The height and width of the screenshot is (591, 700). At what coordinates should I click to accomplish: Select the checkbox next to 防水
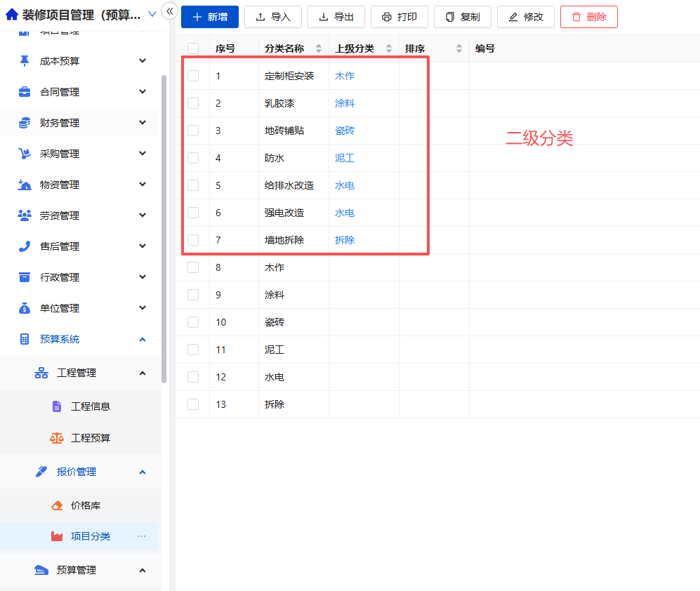coord(194,158)
